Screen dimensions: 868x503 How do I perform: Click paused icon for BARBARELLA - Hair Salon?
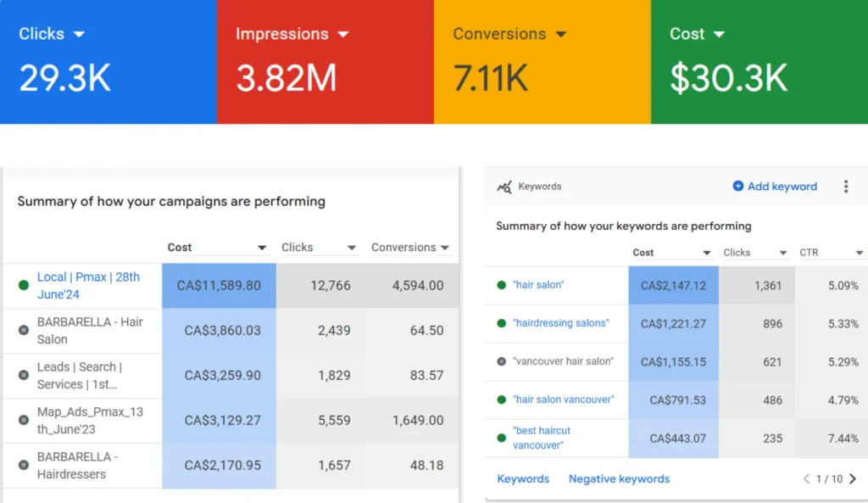tap(24, 331)
